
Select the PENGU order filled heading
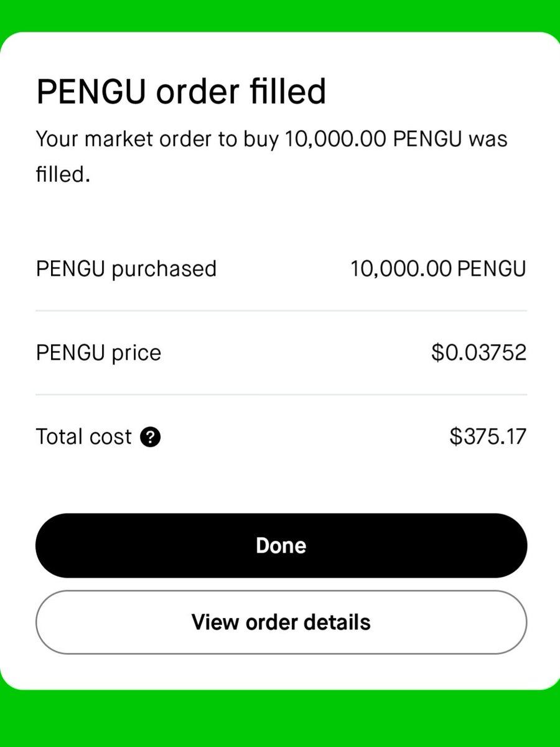click(x=181, y=92)
